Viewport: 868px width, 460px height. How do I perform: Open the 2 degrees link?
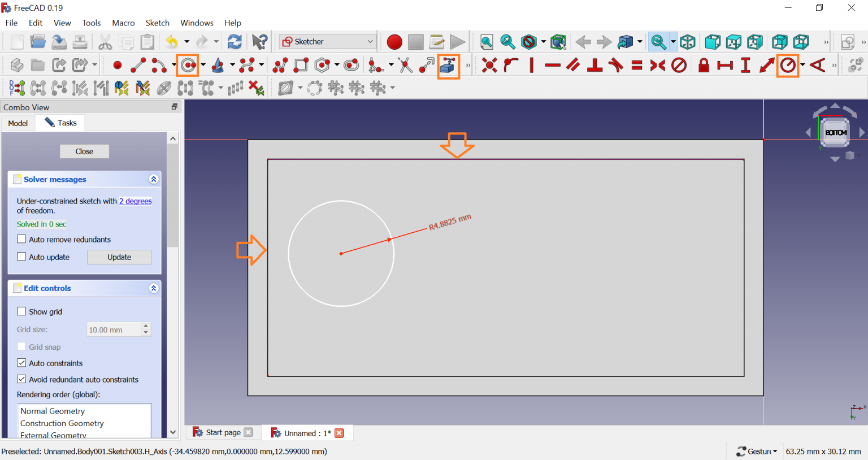[136, 201]
